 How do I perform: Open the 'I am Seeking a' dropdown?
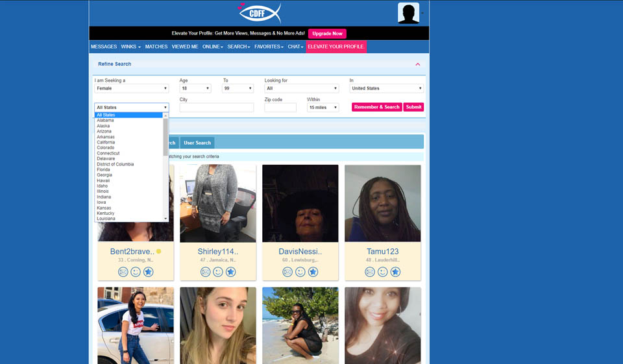(x=132, y=88)
